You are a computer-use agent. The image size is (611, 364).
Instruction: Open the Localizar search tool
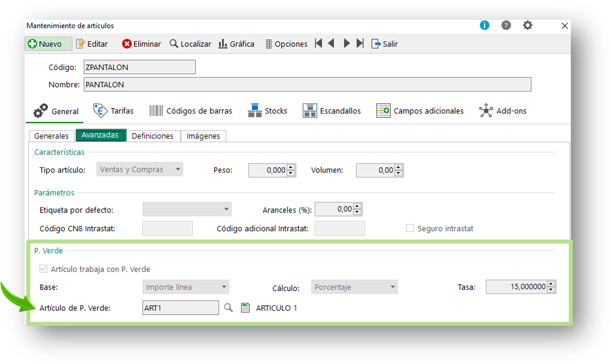(190, 44)
